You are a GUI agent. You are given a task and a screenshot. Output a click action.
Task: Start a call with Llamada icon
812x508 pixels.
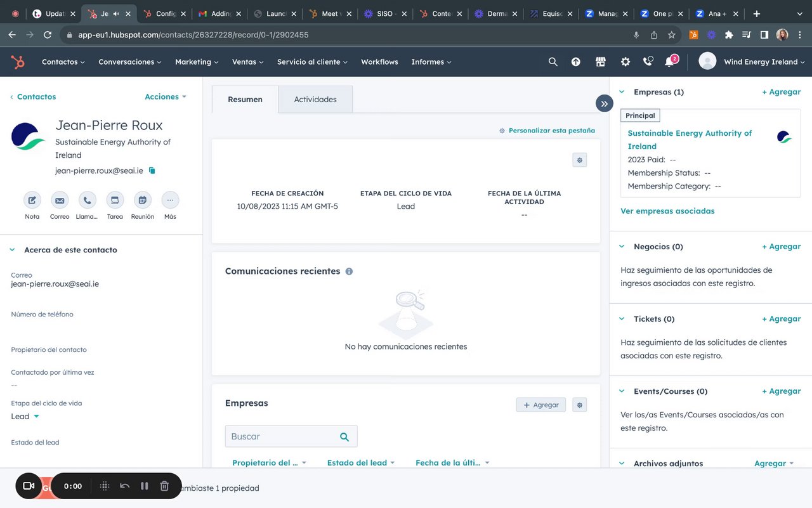pyautogui.click(x=88, y=200)
